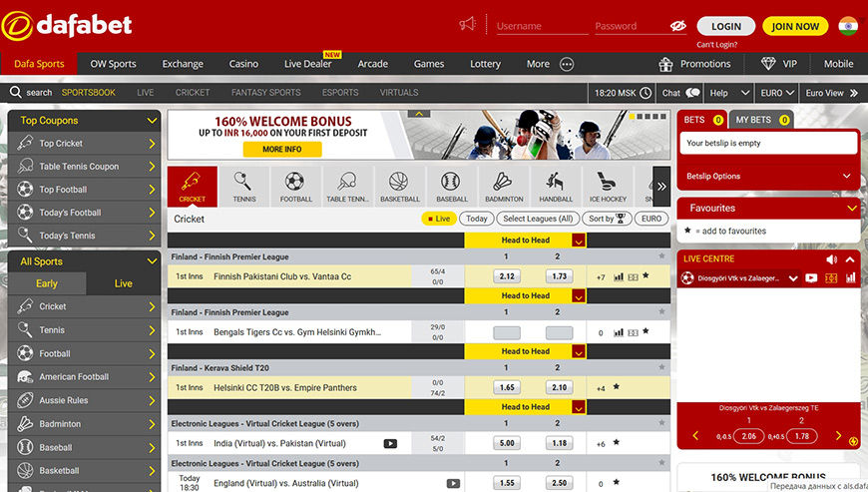The height and width of the screenshot is (492, 868).
Task: Show more sports with double-arrow button
Action: click(661, 187)
